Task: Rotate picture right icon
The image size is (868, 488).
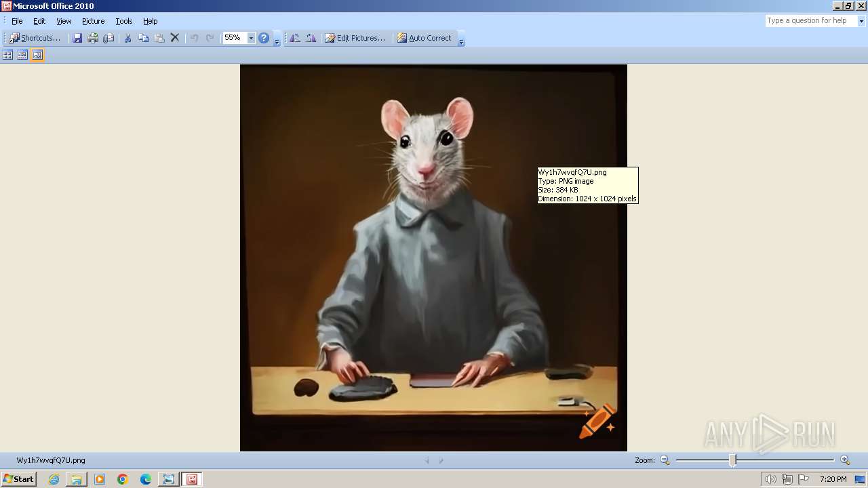Action: pos(311,38)
